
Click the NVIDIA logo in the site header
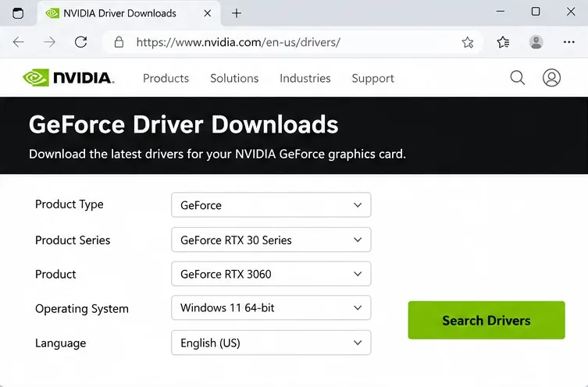(69, 78)
